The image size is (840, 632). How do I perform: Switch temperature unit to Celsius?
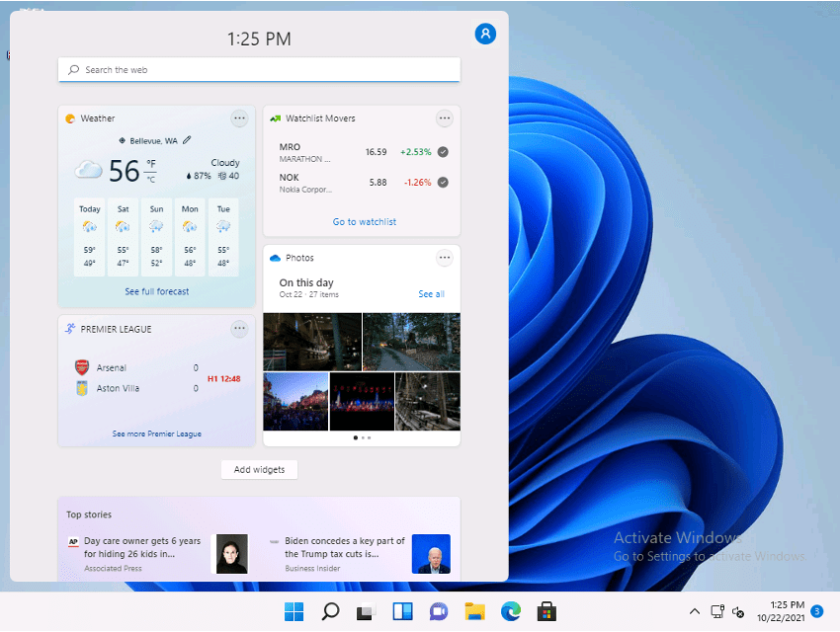151,179
